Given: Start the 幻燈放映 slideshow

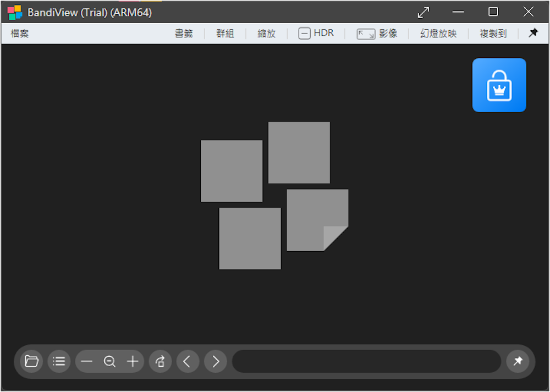Looking at the screenshot, I should (x=438, y=34).
